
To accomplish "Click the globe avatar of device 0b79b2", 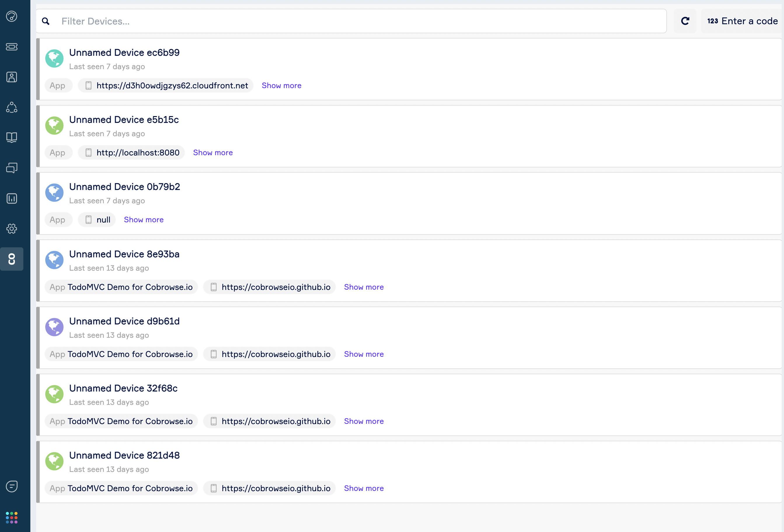I will click(x=54, y=193).
